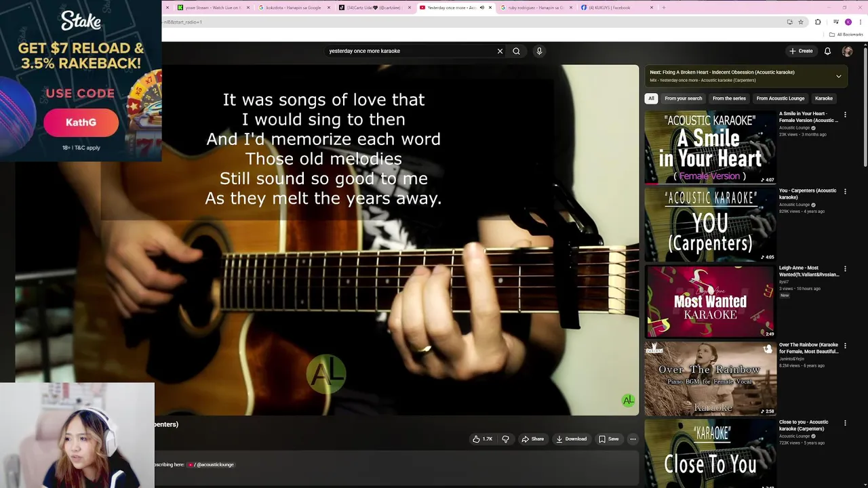Image resolution: width=868 pixels, height=488 pixels.
Task: Open the YouTube account avatar menu
Action: pyautogui.click(x=847, y=51)
